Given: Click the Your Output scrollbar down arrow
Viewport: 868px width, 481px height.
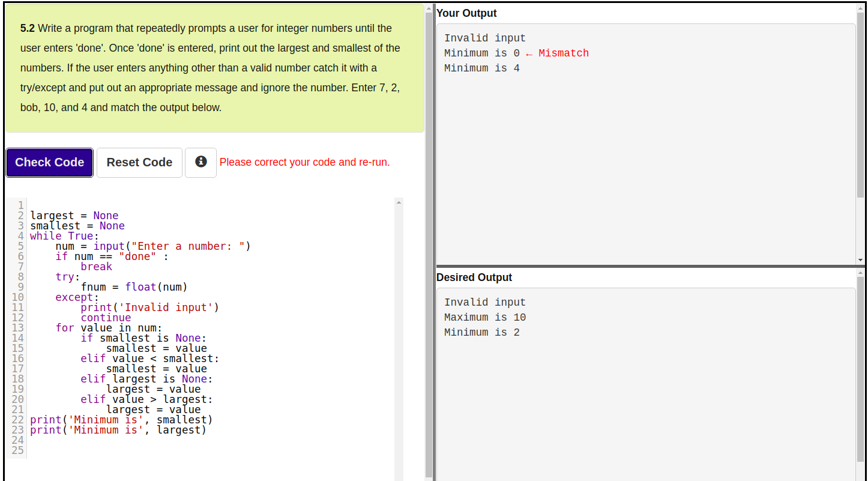Looking at the screenshot, I should [x=861, y=260].
